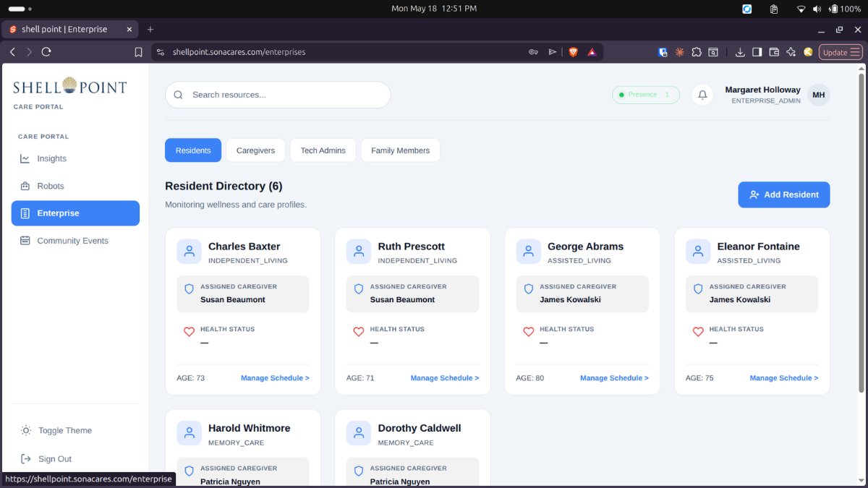Open Manage Schedule for Eleanor Fontaine
Viewport: 868px width, 488px height.
pos(784,378)
